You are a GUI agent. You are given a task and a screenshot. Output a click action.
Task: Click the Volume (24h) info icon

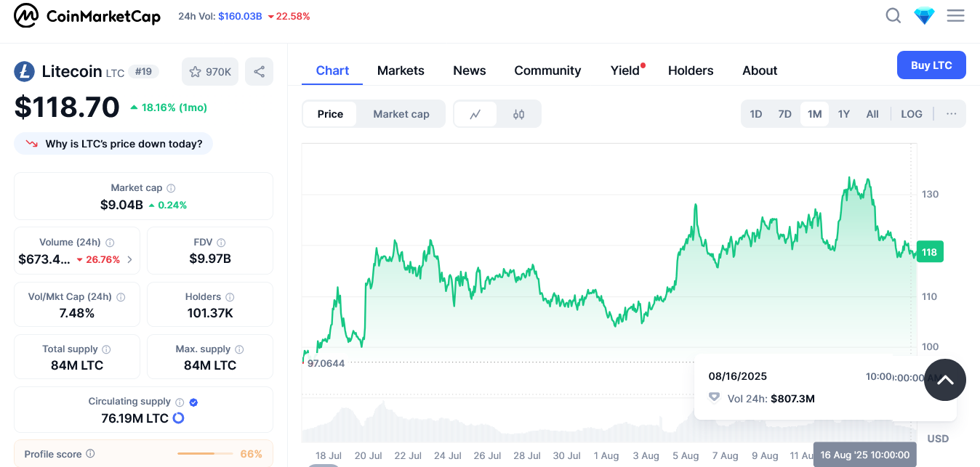tap(110, 243)
